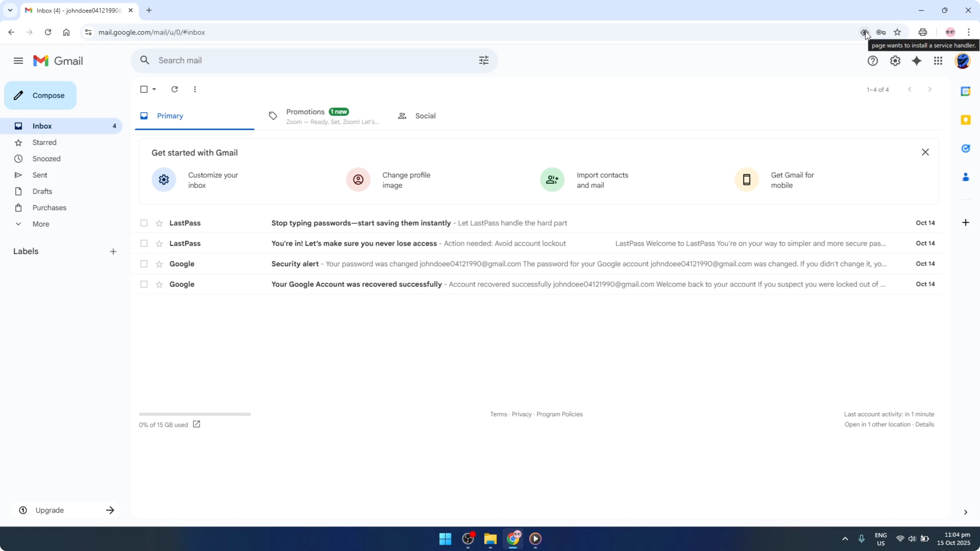Open the select dropdown arrow

154,89
